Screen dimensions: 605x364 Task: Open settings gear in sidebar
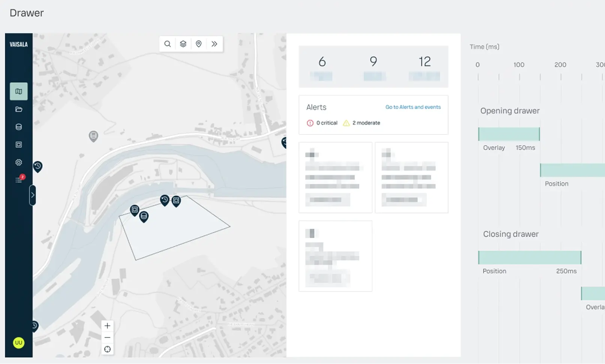pyautogui.click(x=19, y=163)
